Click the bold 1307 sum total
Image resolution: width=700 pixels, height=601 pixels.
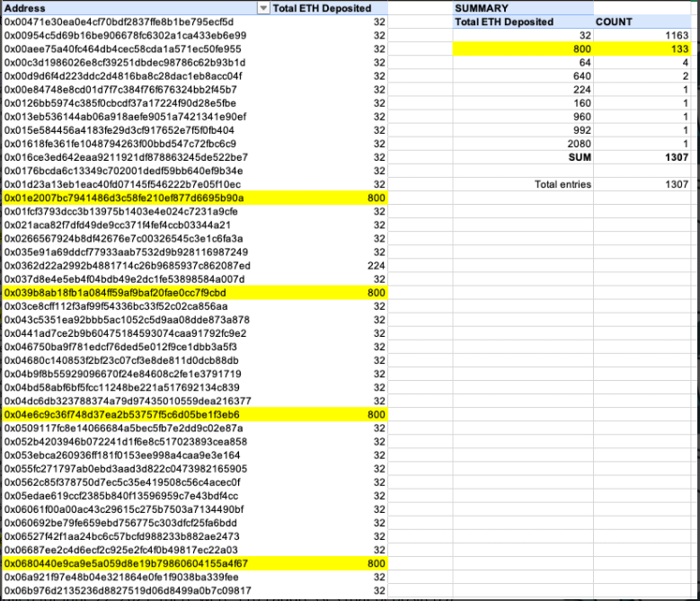click(642, 157)
